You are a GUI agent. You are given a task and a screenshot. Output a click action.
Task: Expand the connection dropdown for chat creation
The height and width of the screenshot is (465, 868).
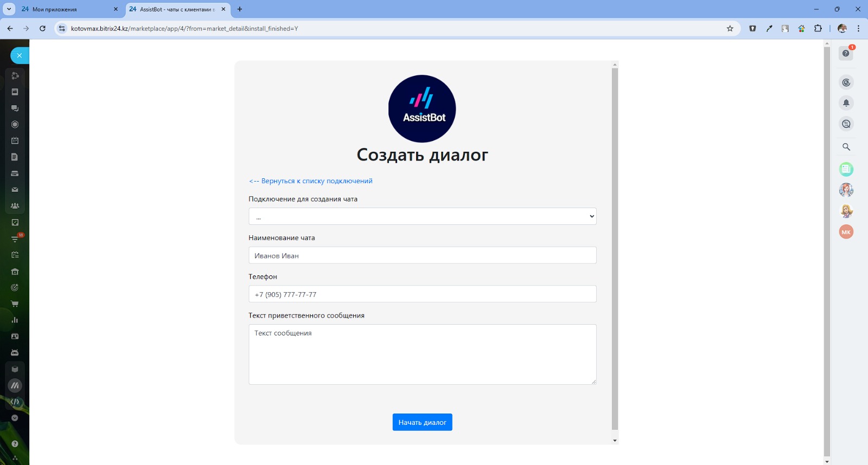tap(423, 216)
